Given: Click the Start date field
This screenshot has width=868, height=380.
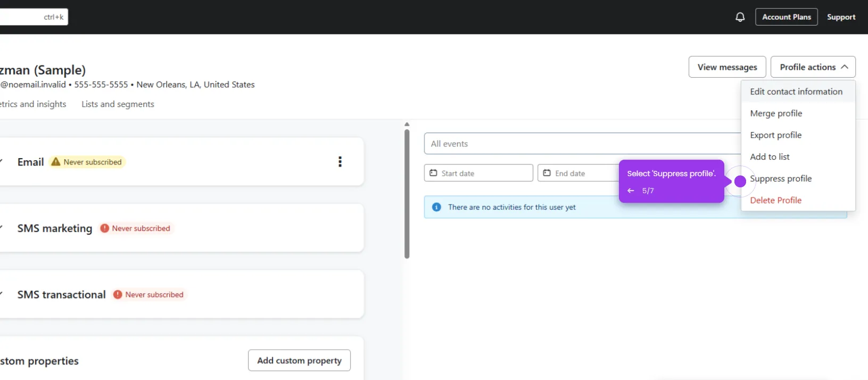Looking at the screenshot, I should (x=478, y=173).
